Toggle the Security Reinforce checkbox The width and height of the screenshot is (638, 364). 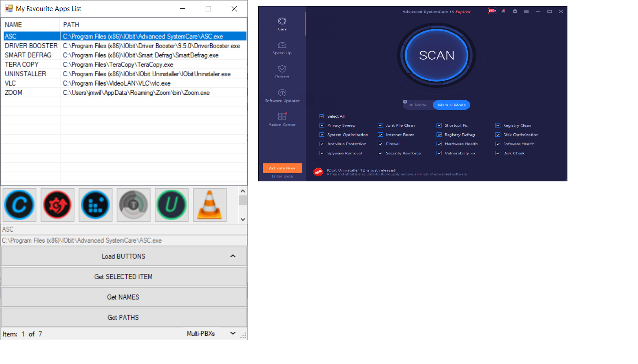pyautogui.click(x=380, y=153)
